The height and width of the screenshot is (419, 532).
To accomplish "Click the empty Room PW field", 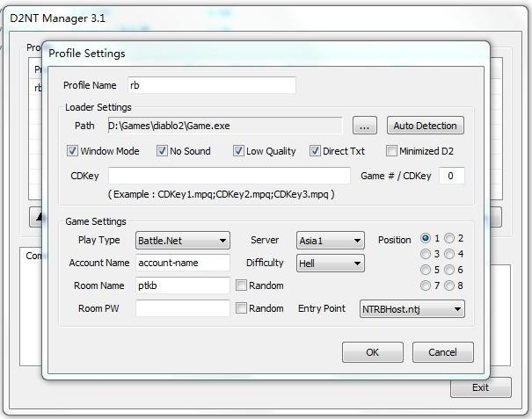I will pyautogui.click(x=183, y=308).
